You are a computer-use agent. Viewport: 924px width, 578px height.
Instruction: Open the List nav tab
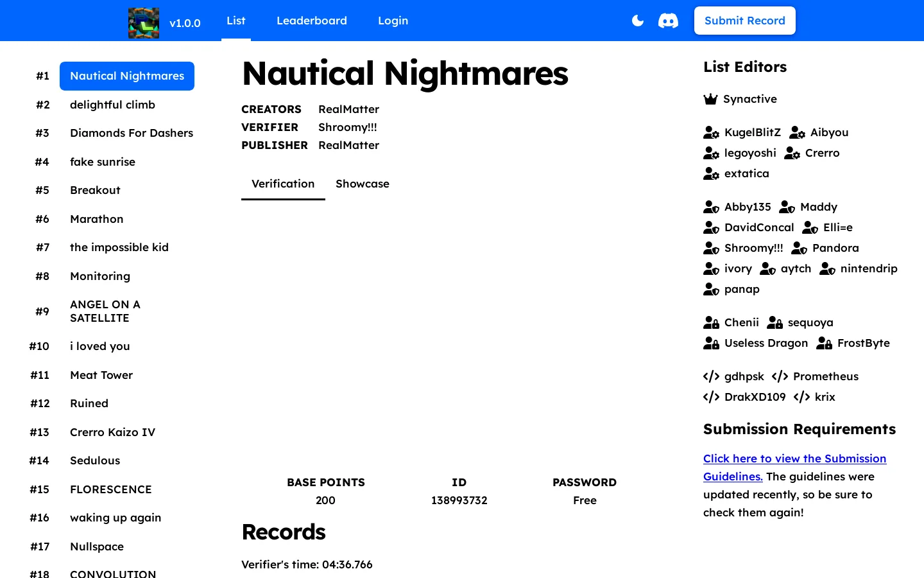click(x=236, y=21)
